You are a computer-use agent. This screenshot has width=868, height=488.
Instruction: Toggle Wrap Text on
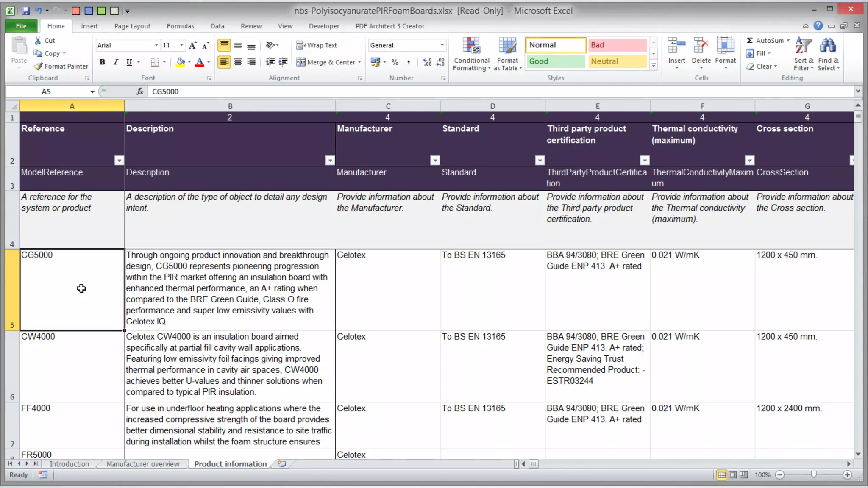tap(317, 45)
